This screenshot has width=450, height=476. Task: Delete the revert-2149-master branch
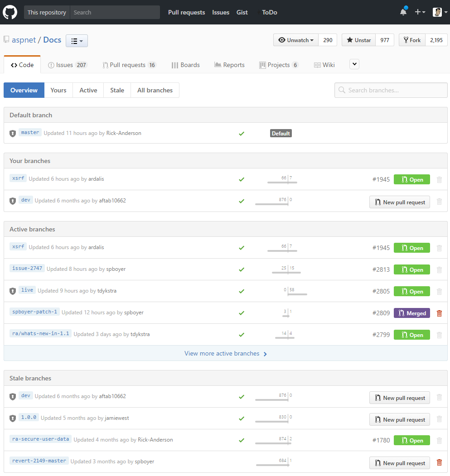(x=439, y=462)
